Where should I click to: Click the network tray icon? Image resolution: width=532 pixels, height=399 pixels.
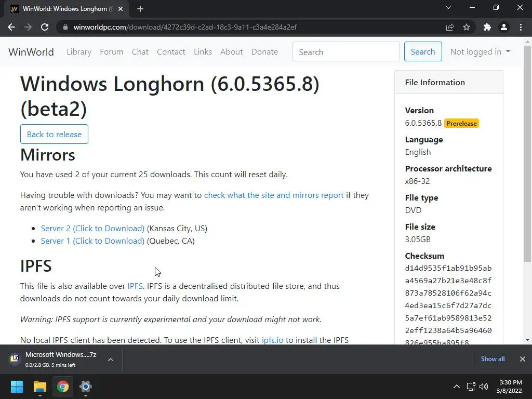[x=471, y=387]
